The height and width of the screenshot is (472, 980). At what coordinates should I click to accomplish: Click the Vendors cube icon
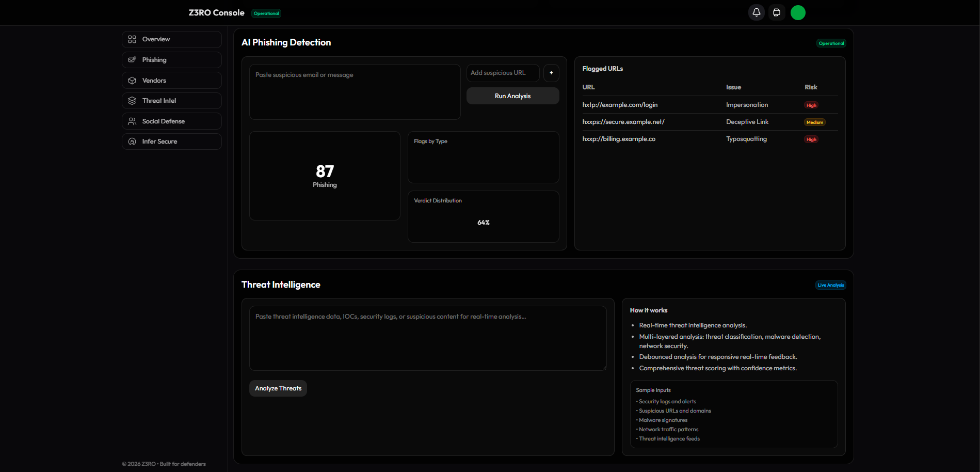pos(132,81)
